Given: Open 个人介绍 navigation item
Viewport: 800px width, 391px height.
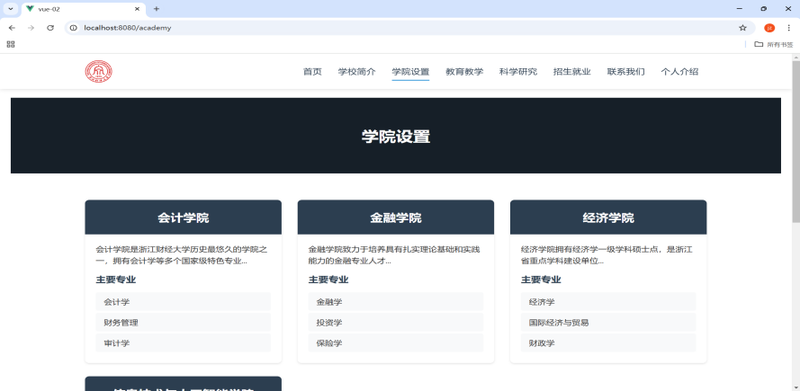Looking at the screenshot, I should click(680, 72).
